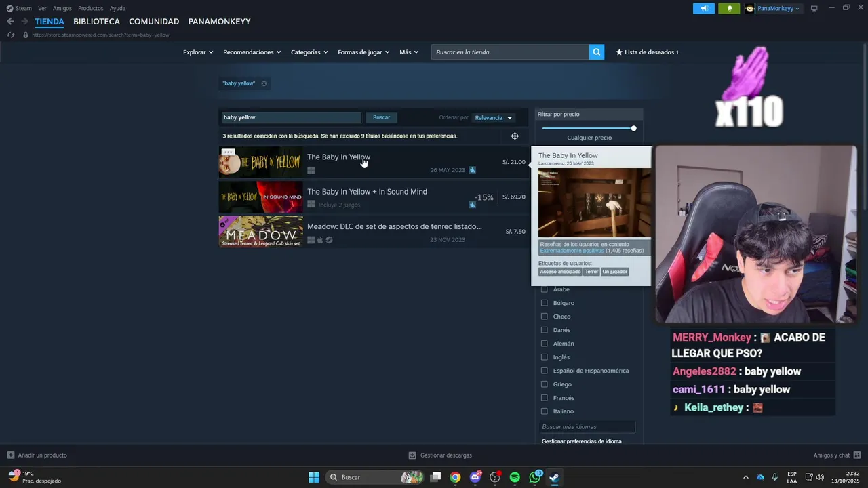Open WhatsApp from the taskbar
This screenshot has width=868, height=488.
[535, 477]
